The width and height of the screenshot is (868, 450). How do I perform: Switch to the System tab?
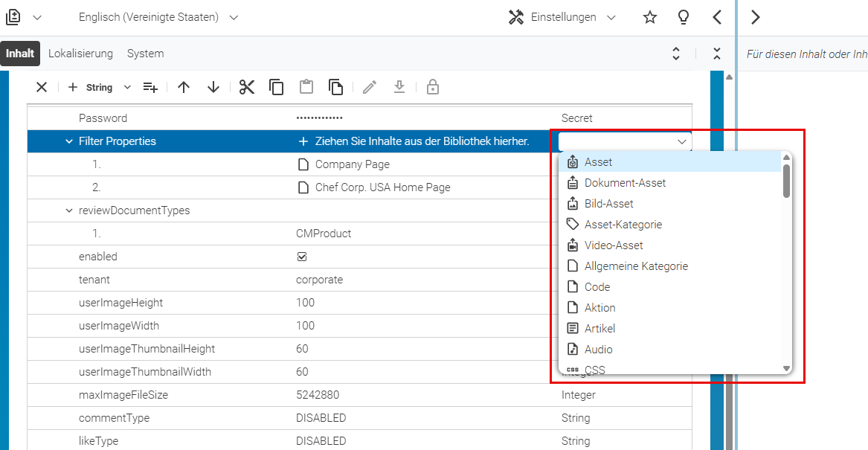coord(145,53)
